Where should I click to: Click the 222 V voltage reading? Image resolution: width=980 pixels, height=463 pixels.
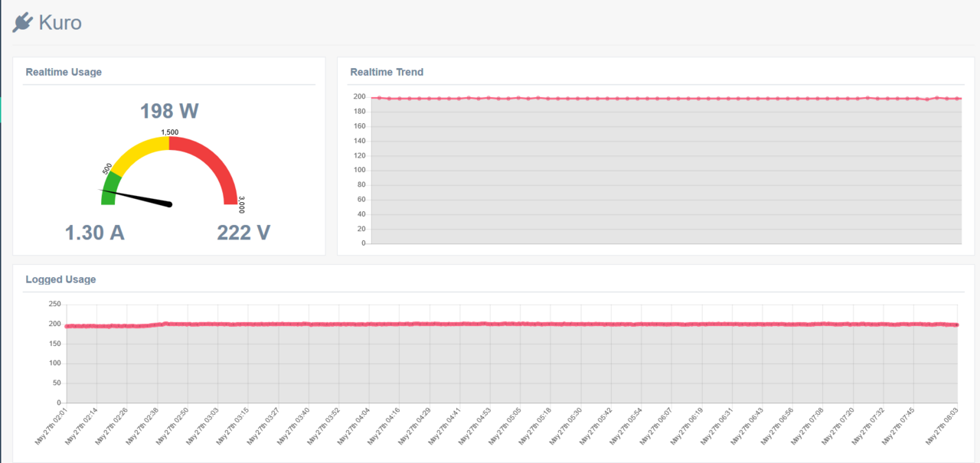tap(243, 233)
